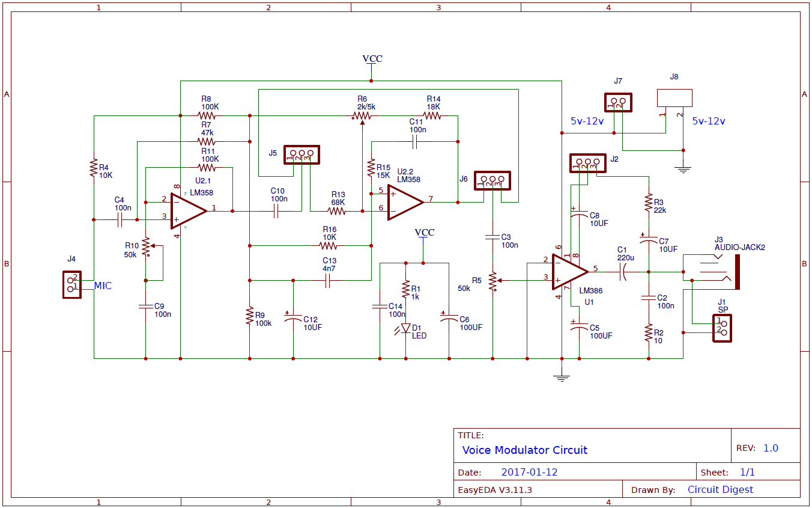Select the three-pin jumper J6
This screenshot has height=508, width=812.
click(491, 180)
